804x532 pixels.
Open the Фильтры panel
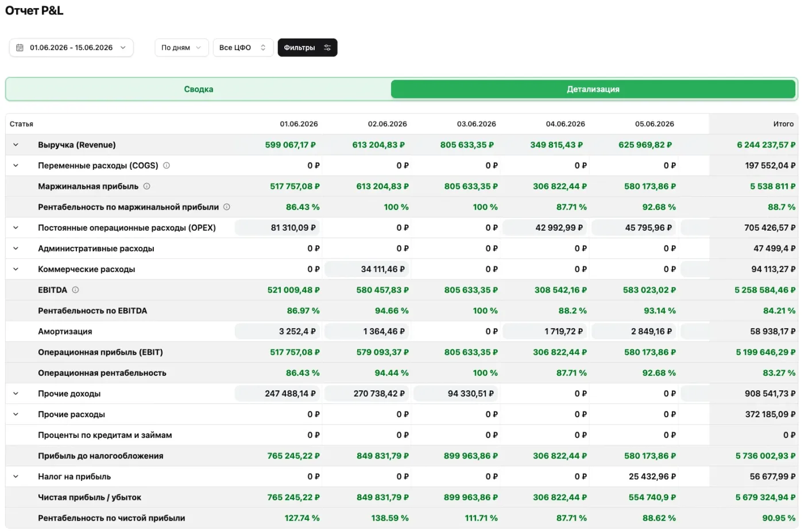click(307, 48)
